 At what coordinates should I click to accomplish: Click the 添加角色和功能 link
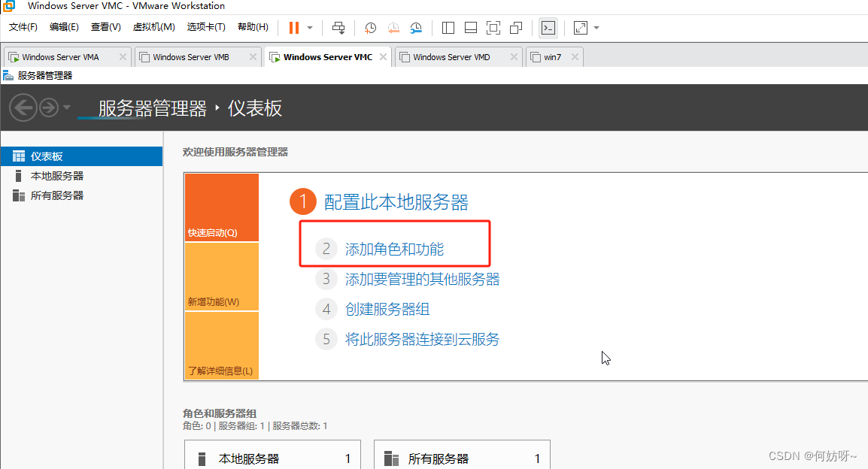tap(394, 249)
